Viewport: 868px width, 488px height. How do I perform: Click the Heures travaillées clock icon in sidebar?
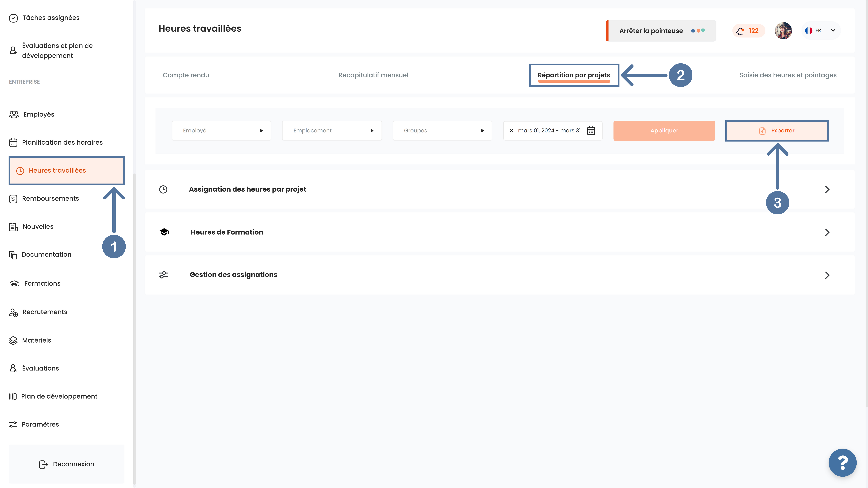[20, 171]
